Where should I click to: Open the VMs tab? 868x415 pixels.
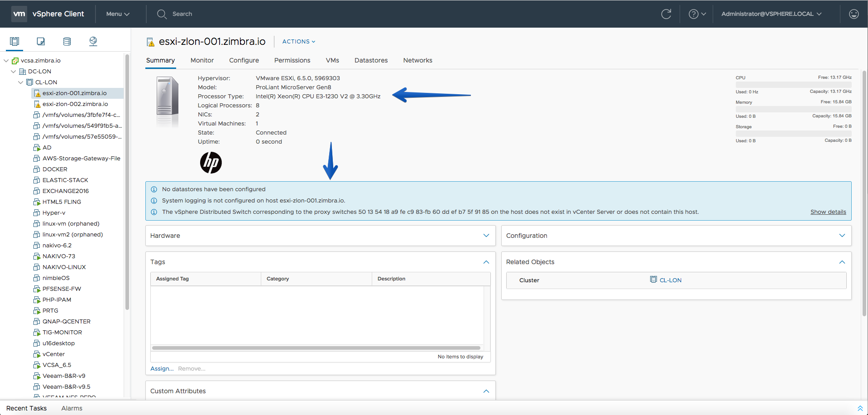pos(332,60)
